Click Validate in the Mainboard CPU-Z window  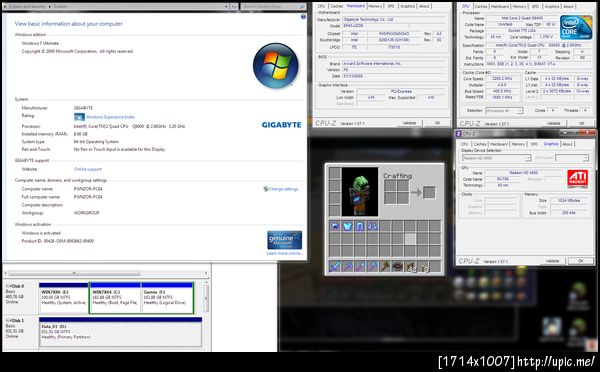[x=409, y=123]
